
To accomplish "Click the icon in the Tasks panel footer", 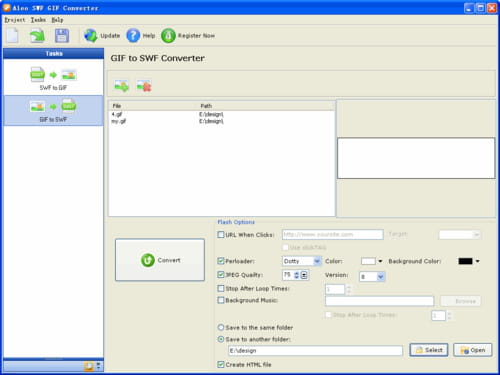I will [88, 366].
